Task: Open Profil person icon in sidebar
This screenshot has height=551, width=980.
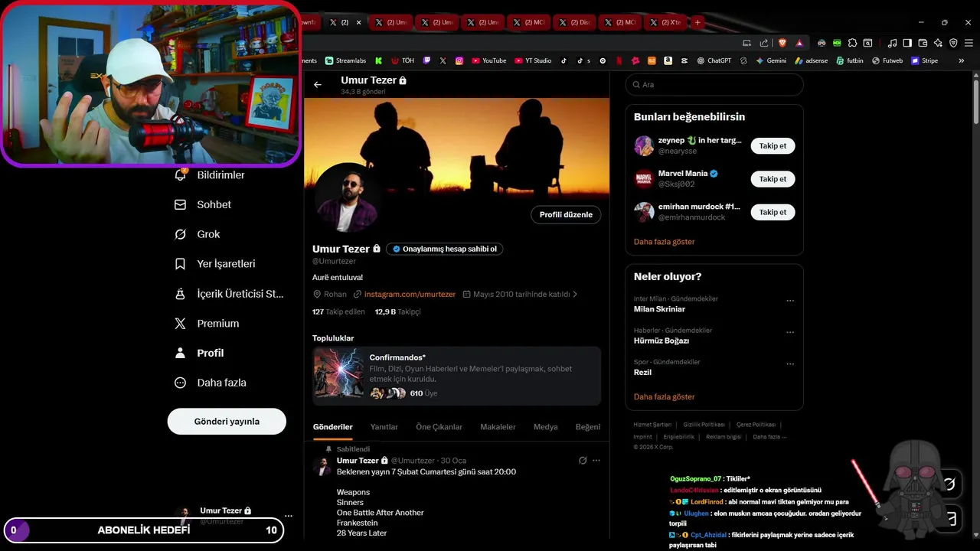Action: [180, 353]
